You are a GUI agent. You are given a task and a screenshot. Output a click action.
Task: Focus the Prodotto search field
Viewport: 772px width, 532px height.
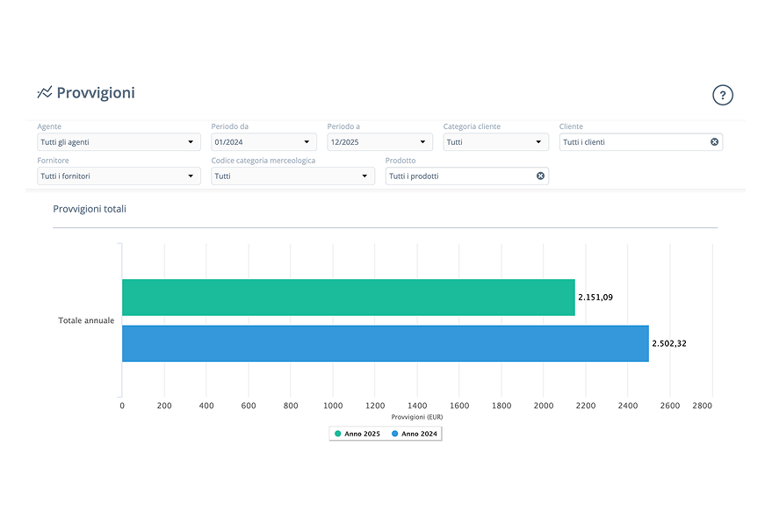[458, 176]
